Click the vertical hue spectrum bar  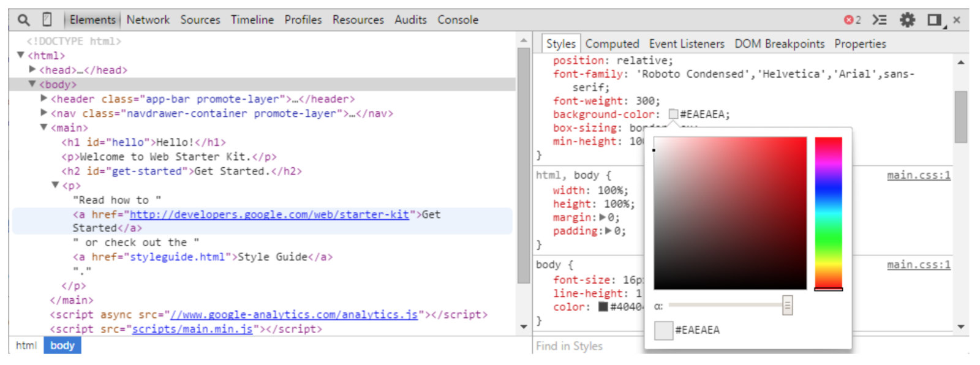[x=828, y=213]
